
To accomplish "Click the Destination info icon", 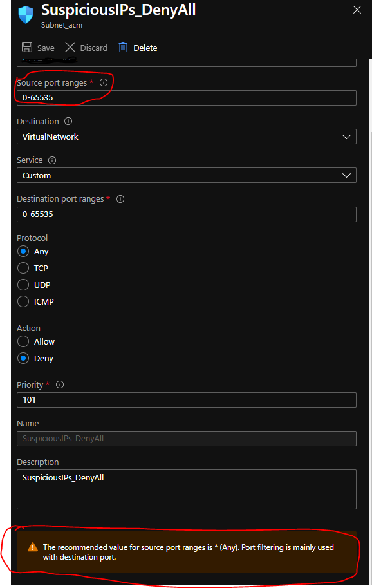I will 68,121.
